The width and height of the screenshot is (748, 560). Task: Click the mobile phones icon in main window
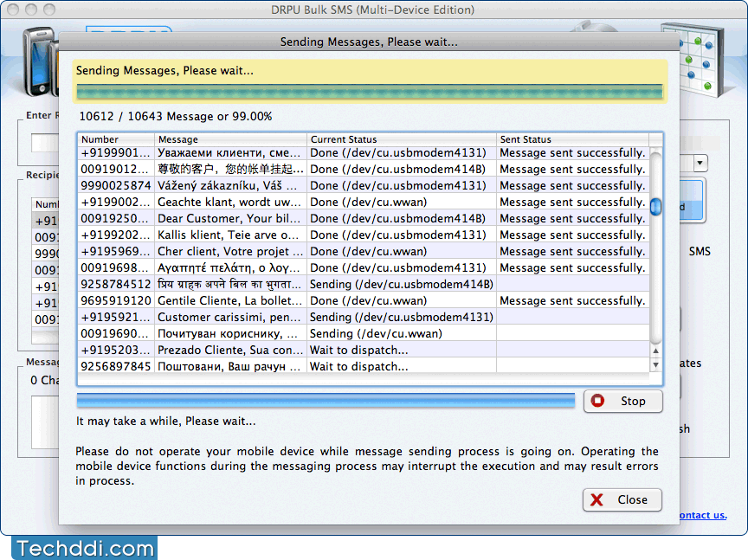coord(40,61)
